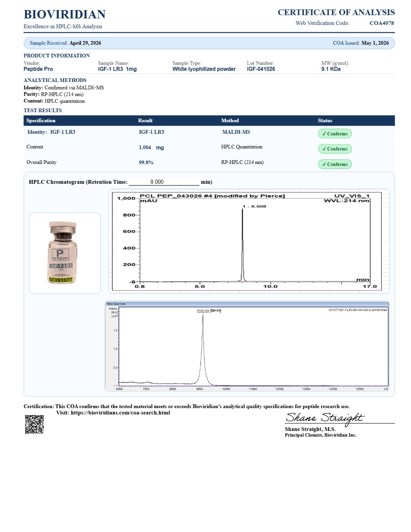Click the QR code image
Viewport: 411px width, 532px height.
[34, 424]
